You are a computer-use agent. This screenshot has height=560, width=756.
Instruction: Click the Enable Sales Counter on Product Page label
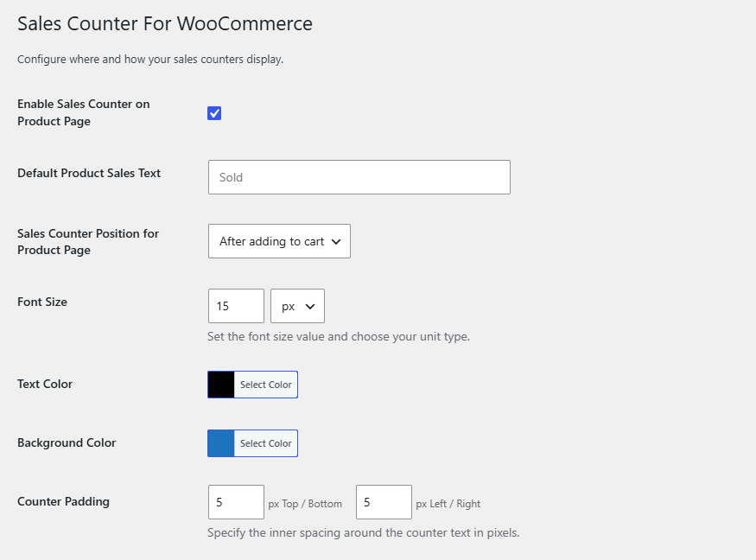(84, 112)
